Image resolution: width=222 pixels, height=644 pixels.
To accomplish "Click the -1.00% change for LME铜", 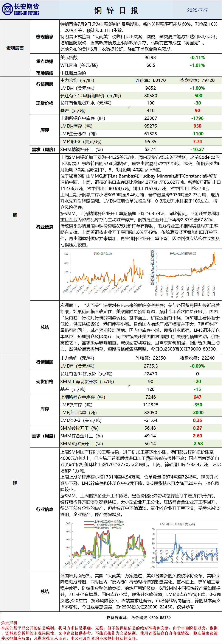I will tap(197, 88).
